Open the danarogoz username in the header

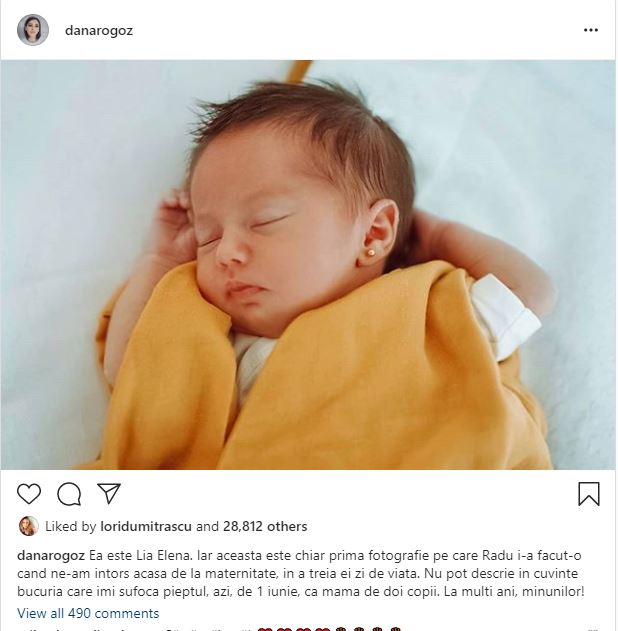point(99,31)
